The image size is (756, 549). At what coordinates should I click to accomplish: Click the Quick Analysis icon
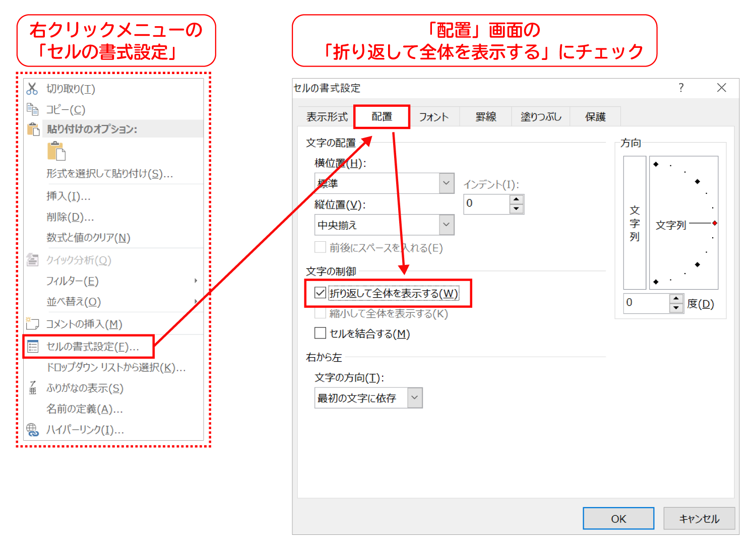point(32,260)
